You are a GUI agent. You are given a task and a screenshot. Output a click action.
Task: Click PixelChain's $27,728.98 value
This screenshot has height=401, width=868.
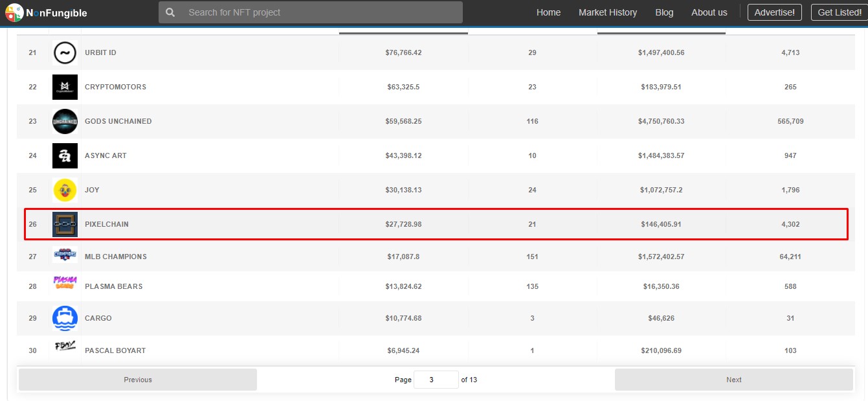pyautogui.click(x=403, y=224)
